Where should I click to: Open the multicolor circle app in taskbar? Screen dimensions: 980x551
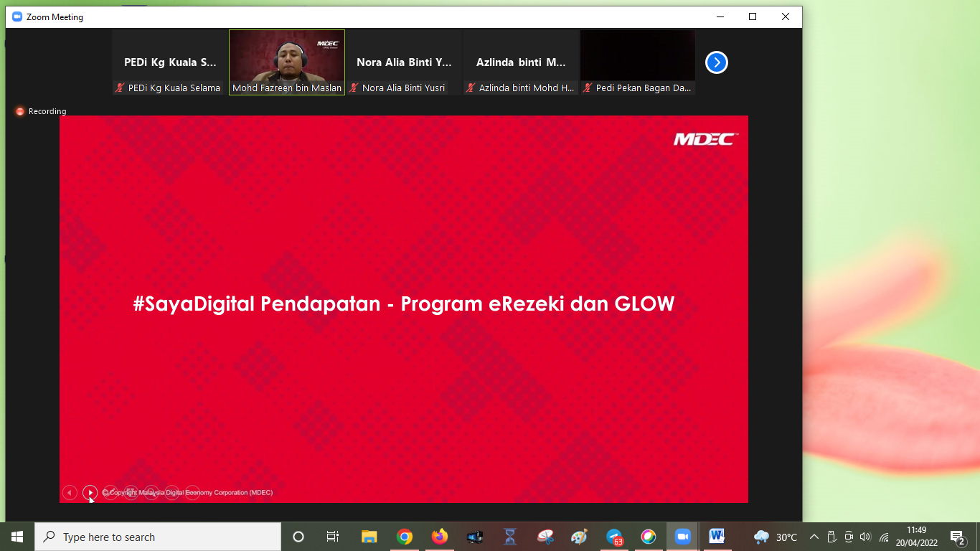click(649, 537)
